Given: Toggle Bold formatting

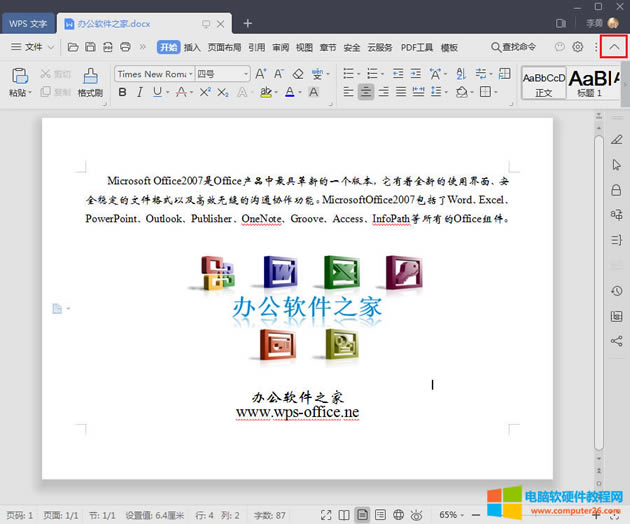Looking at the screenshot, I should 123,93.
